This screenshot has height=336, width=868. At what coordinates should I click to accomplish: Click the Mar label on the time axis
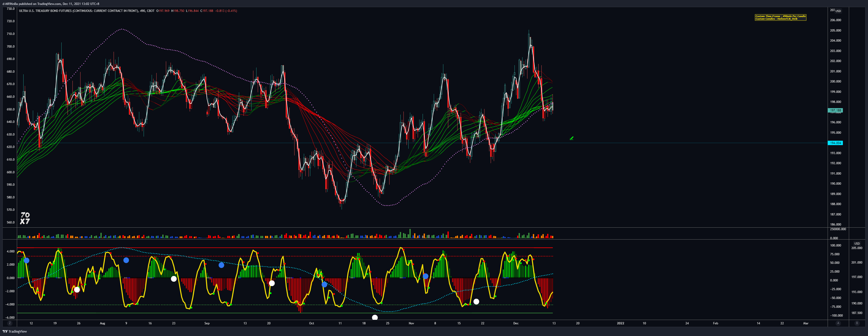(x=806, y=323)
